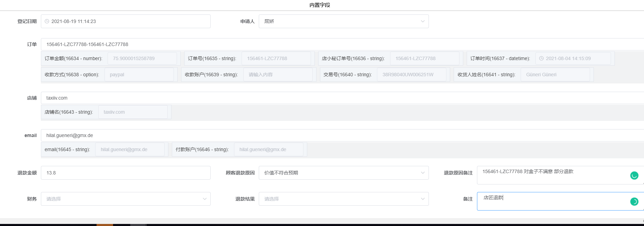The height and width of the screenshot is (226, 644).
Task: Click the 订单金额 number field
Action: [x=142, y=58]
